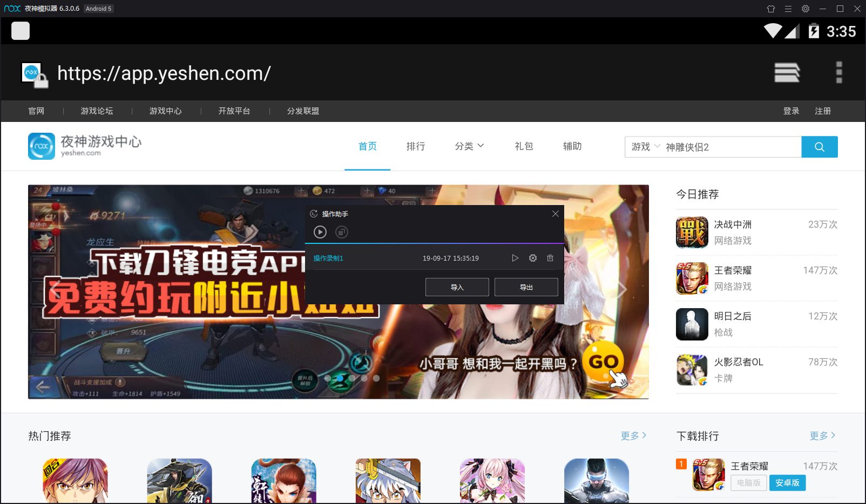Open Nox emulator settings gear in title bar
The width and height of the screenshot is (866, 504).
806,9
